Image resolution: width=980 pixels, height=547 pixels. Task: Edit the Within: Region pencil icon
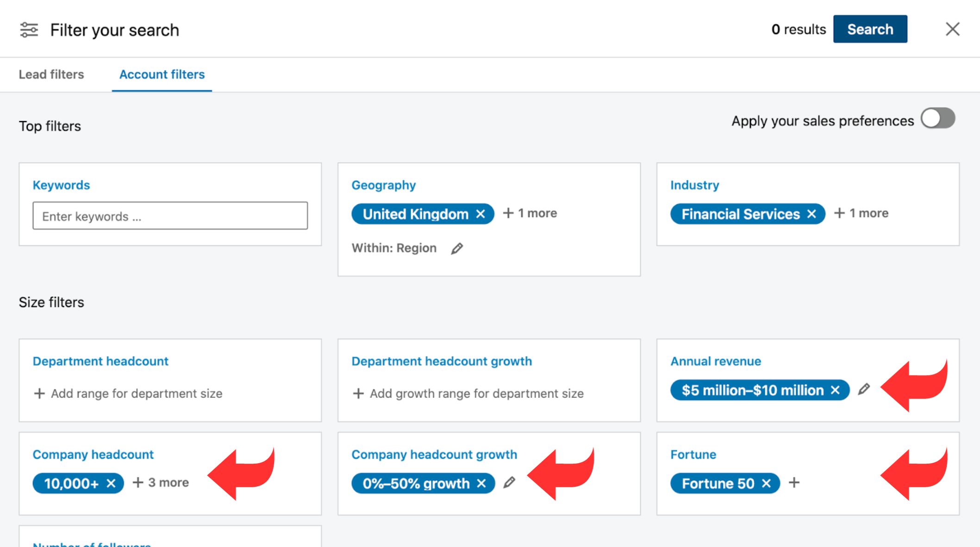pyautogui.click(x=457, y=249)
